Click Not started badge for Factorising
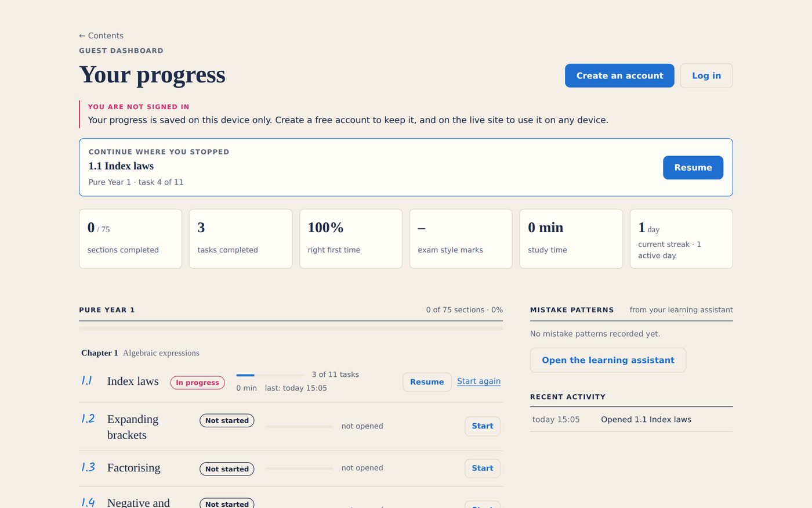 pyautogui.click(x=227, y=469)
